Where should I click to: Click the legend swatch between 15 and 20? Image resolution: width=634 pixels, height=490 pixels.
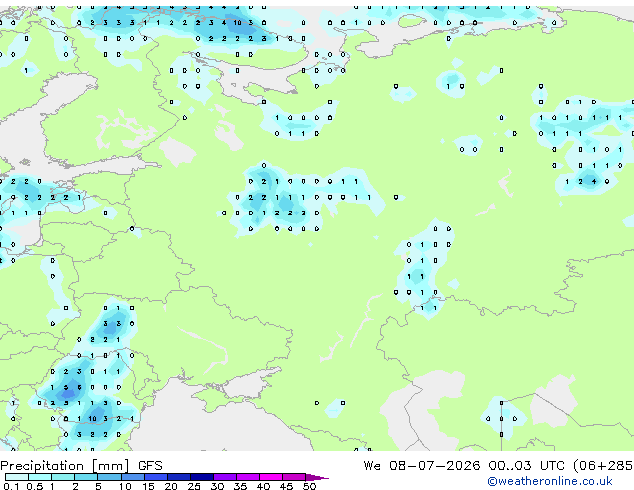[156, 477]
